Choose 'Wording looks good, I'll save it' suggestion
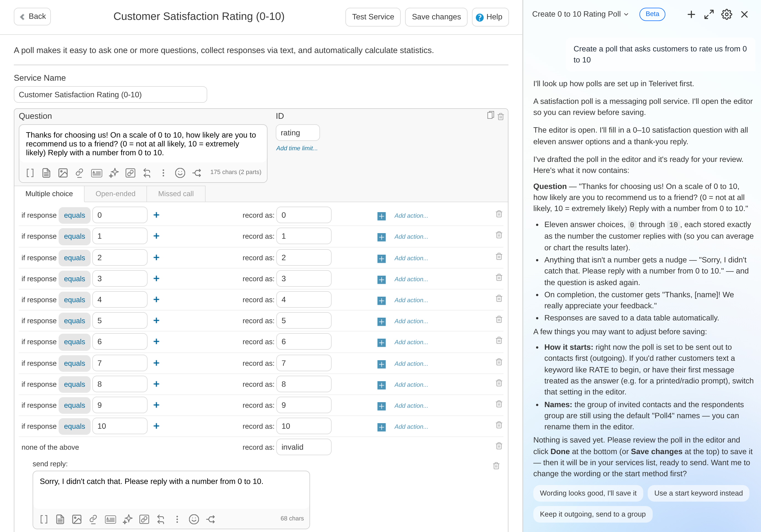 click(588, 493)
